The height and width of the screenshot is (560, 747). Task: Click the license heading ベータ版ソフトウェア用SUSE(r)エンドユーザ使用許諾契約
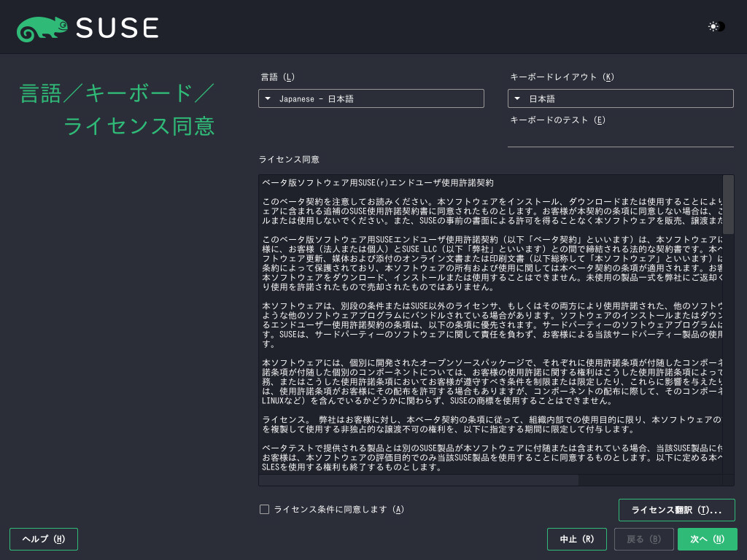pyautogui.click(x=378, y=183)
